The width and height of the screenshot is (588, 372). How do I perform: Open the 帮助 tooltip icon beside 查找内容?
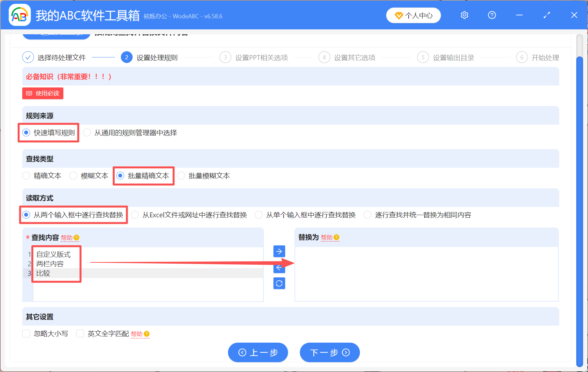[x=77, y=238]
